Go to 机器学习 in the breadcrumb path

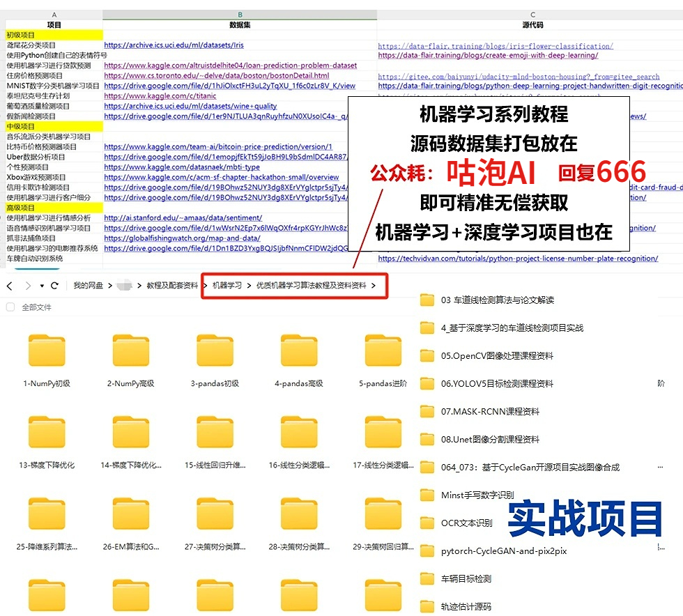227,285
